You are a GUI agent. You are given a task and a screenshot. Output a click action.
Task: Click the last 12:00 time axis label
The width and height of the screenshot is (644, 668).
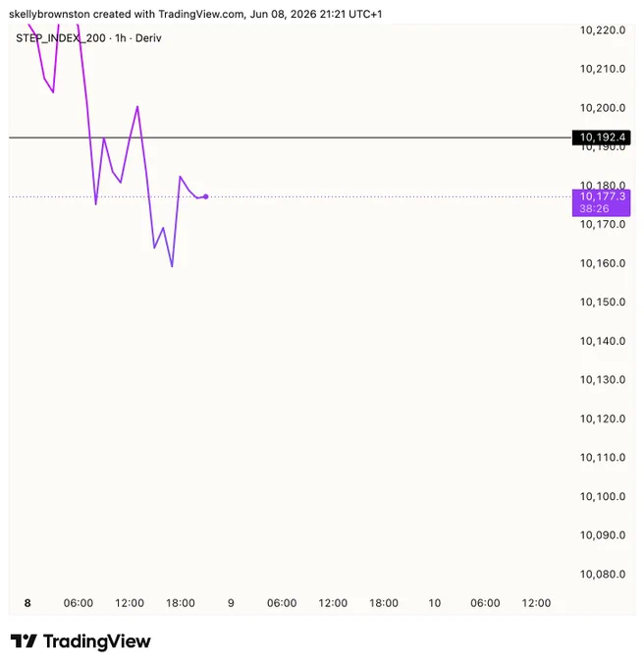pyautogui.click(x=536, y=603)
